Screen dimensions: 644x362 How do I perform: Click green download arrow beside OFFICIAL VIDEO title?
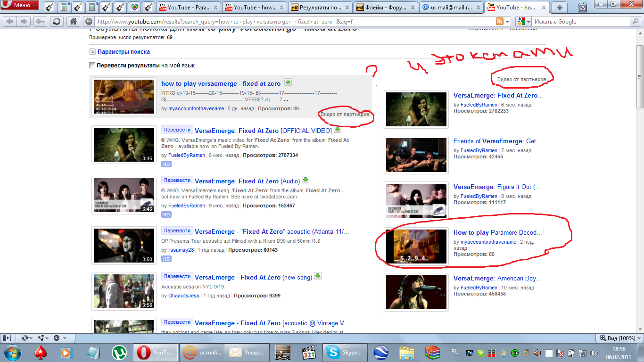point(338,129)
